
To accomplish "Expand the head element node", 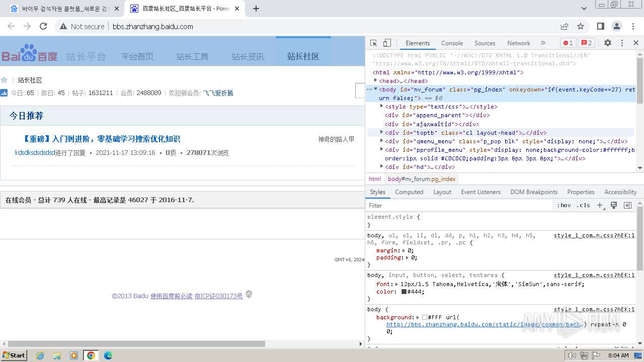I will point(375,80).
